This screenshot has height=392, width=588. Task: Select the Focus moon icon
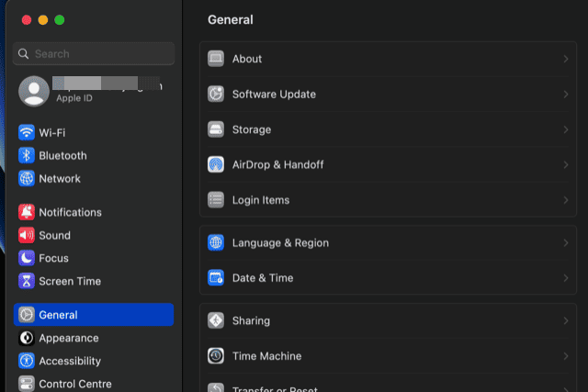coord(27,258)
